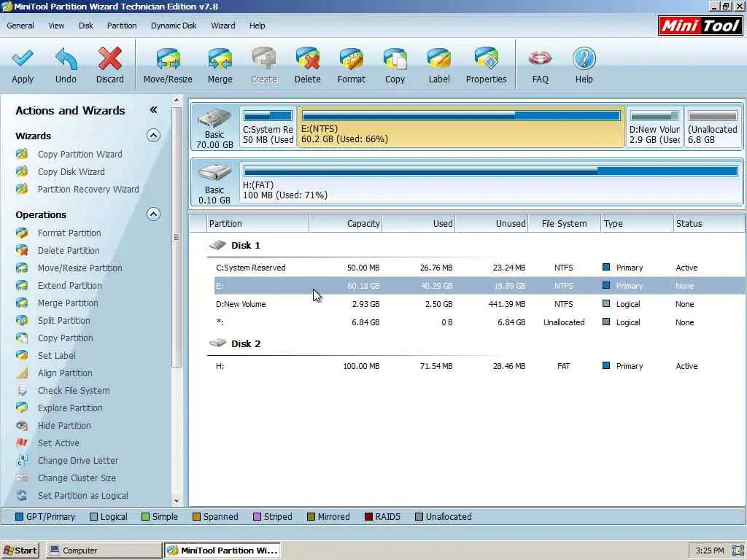Choose Move/Resize Partition operation

80,268
